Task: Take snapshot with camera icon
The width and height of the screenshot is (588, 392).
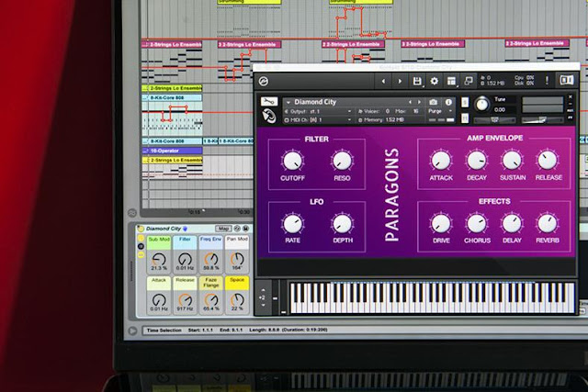Action: point(433,102)
